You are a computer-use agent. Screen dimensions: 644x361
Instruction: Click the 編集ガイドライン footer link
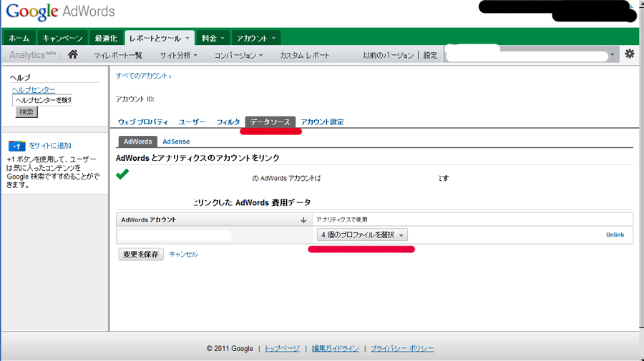tap(335, 348)
